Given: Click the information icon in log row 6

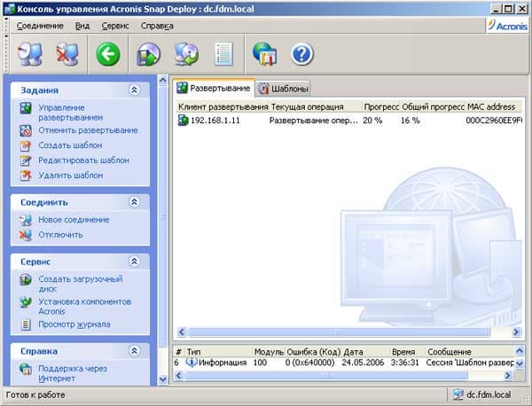Looking at the screenshot, I should (x=192, y=363).
